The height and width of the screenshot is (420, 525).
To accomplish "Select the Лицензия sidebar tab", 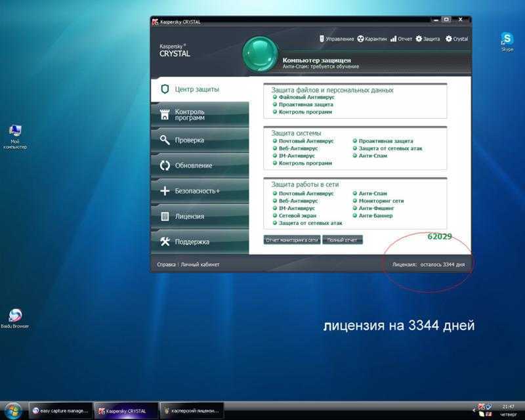I will point(200,217).
